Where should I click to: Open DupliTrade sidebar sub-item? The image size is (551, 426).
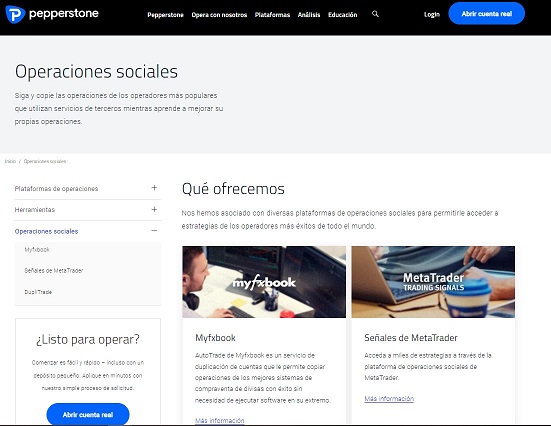pyautogui.click(x=38, y=292)
